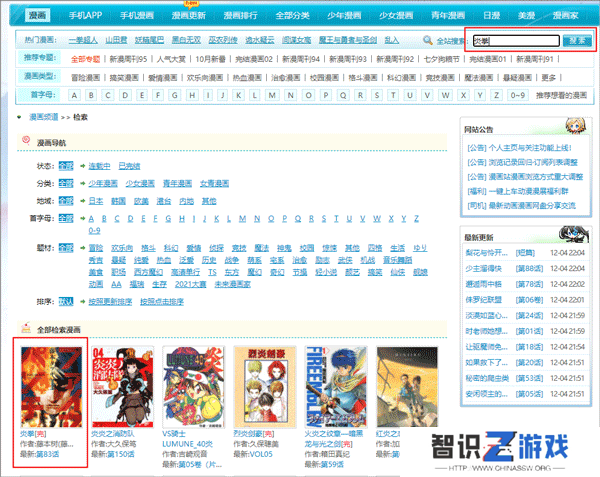Click boxed 0~9 in top initials bar
600x477 pixels.
point(518,95)
